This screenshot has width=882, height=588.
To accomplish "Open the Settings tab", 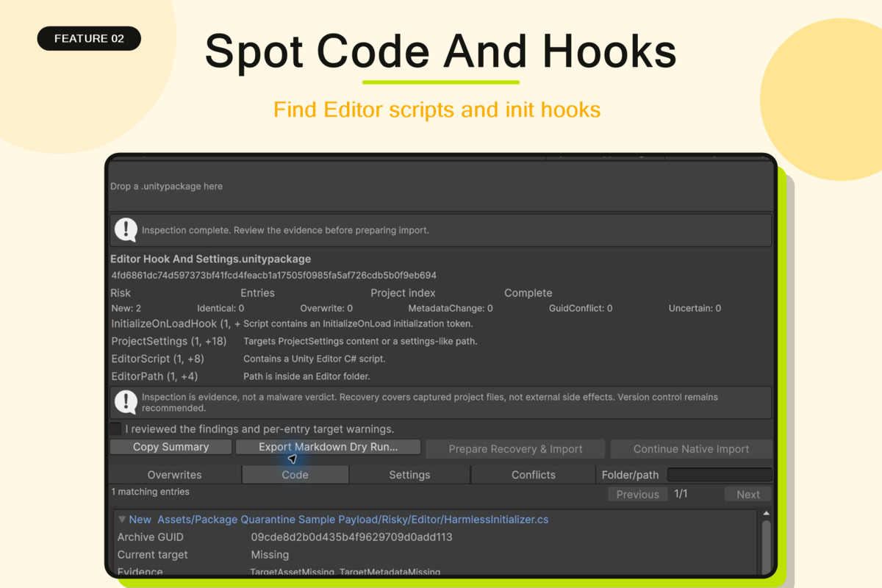I will pos(409,475).
